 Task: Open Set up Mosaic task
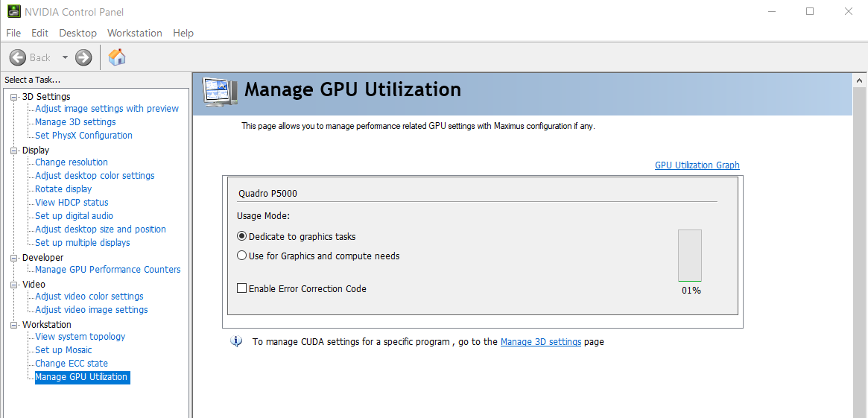[x=63, y=350]
